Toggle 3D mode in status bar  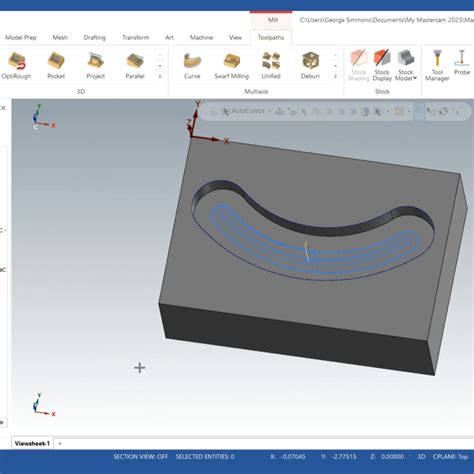421,456
